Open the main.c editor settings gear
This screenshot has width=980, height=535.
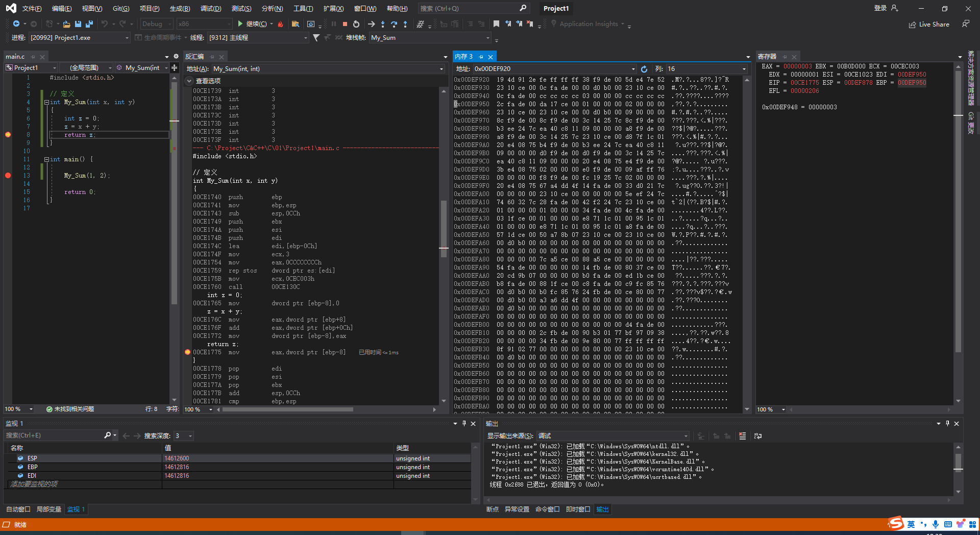(x=176, y=57)
